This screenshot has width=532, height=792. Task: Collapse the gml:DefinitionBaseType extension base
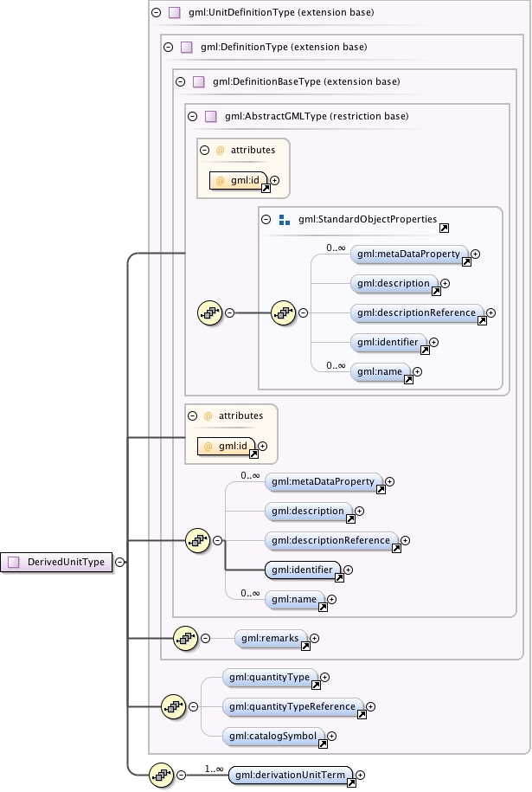pos(181,82)
